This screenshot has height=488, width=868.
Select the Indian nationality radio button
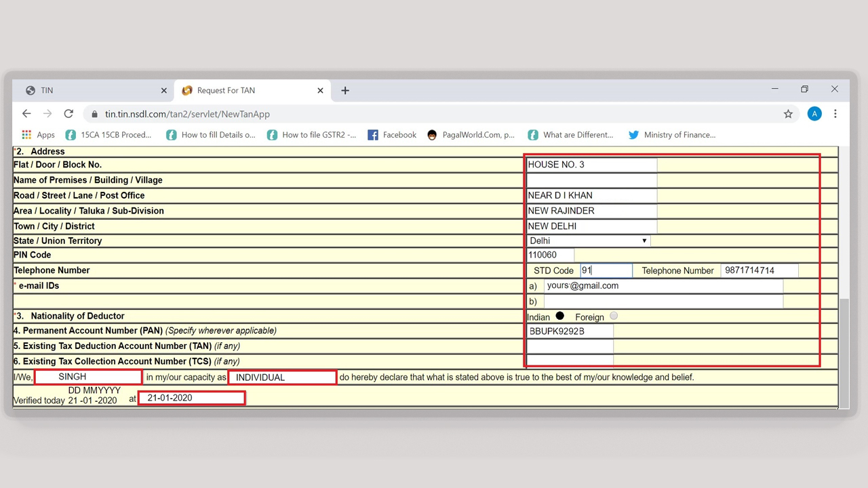pyautogui.click(x=559, y=316)
